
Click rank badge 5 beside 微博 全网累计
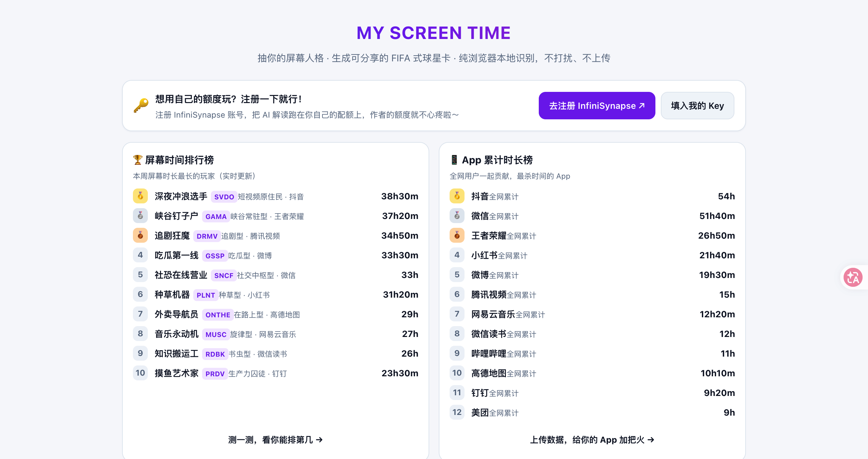pyautogui.click(x=457, y=275)
